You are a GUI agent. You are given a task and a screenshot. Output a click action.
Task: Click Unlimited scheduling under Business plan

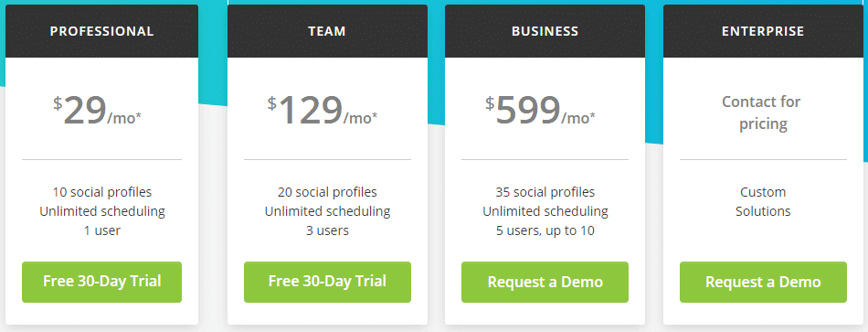(545, 211)
